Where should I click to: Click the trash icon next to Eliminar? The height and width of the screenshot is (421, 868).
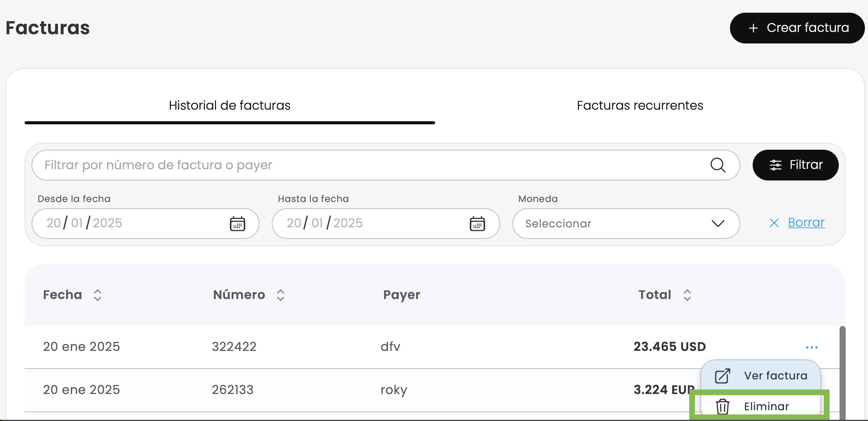[722, 406]
